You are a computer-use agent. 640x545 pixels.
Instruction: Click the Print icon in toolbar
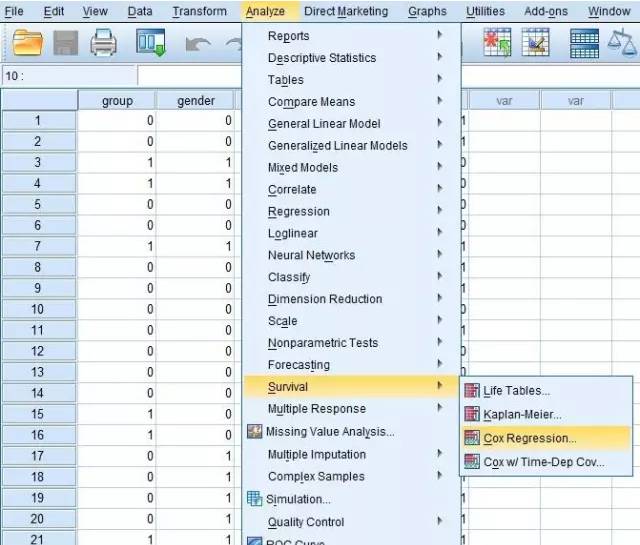[104, 44]
